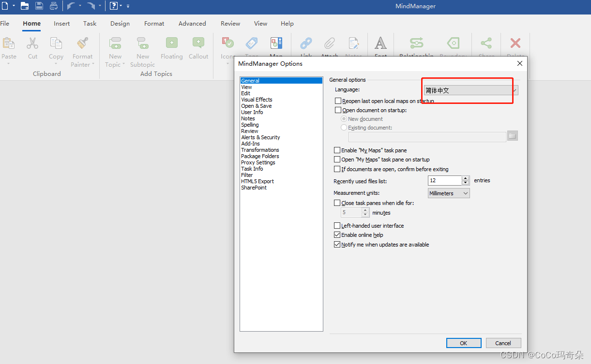Screen dimensions: 591x364
Task: Click the New Subtopic icon
Action: (x=143, y=44)
